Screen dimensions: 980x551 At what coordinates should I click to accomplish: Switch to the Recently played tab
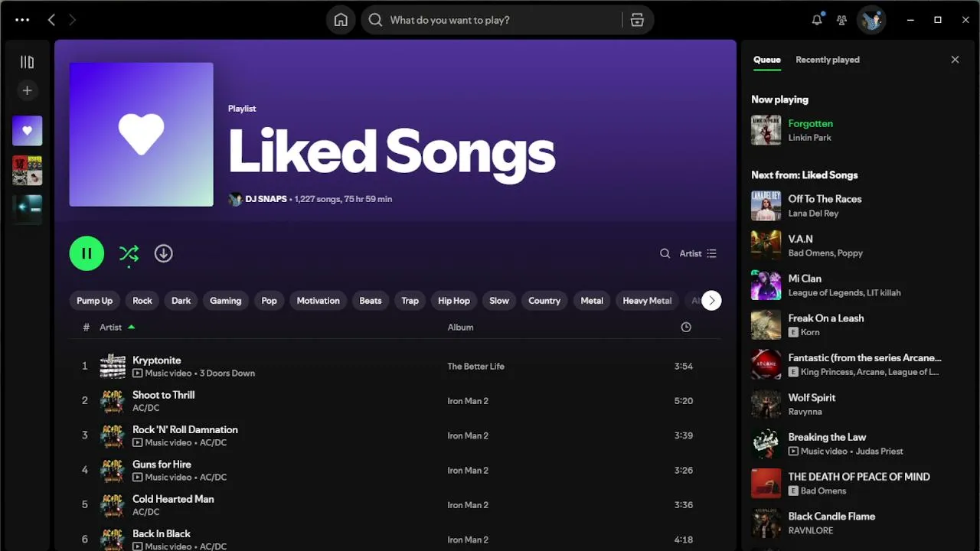coord(828,60)
